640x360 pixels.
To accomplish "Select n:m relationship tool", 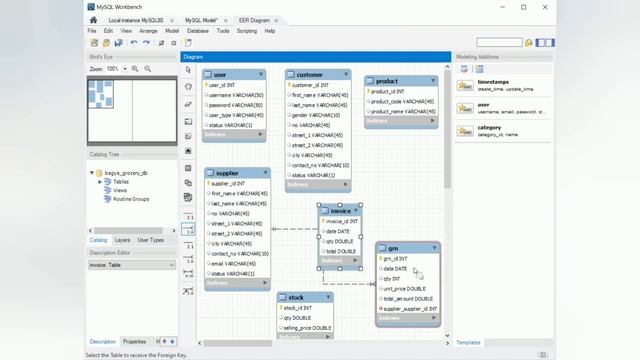I will pos(189,273).
